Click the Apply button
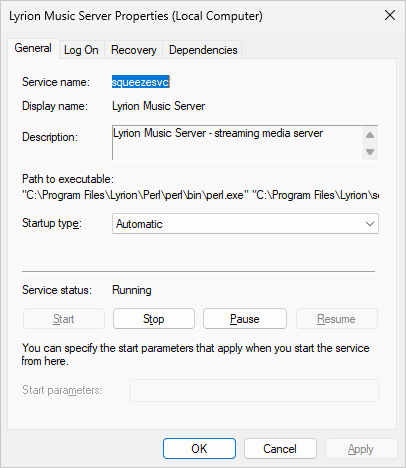 tap(361, 449)
